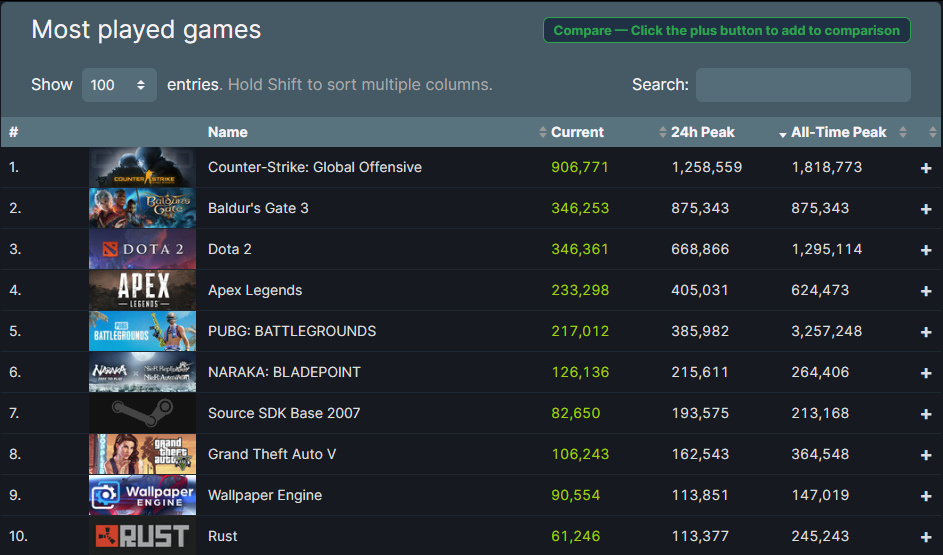Viewport: 943px width, 555px height.
Task: Add Rust to comparison
Action: point(926,537)
